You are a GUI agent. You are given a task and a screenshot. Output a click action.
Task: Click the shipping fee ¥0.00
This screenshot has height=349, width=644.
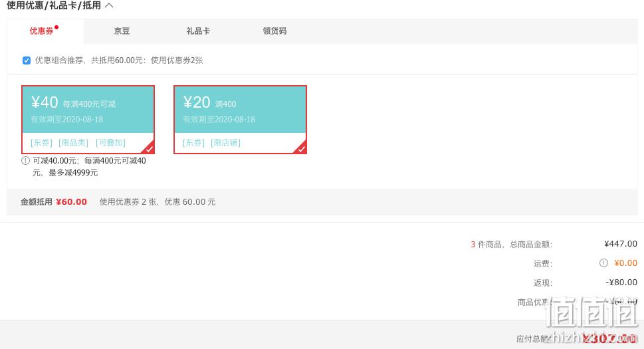(625, 263)
